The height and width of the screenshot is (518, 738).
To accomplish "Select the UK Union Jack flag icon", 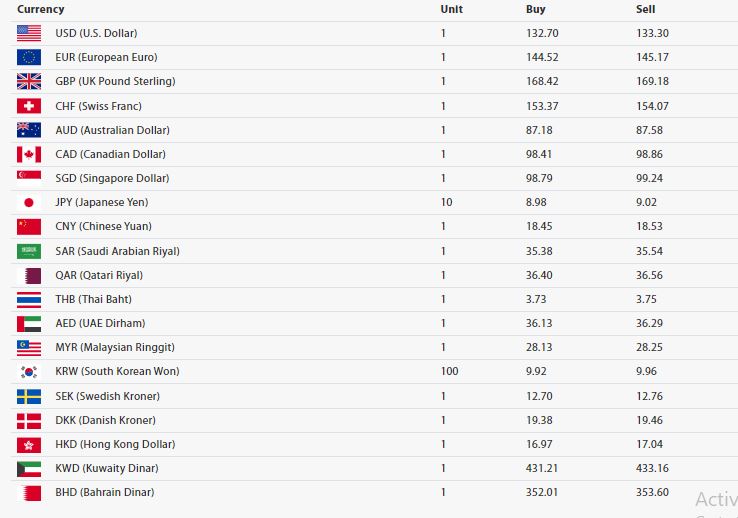I will [x=28, y=81].
